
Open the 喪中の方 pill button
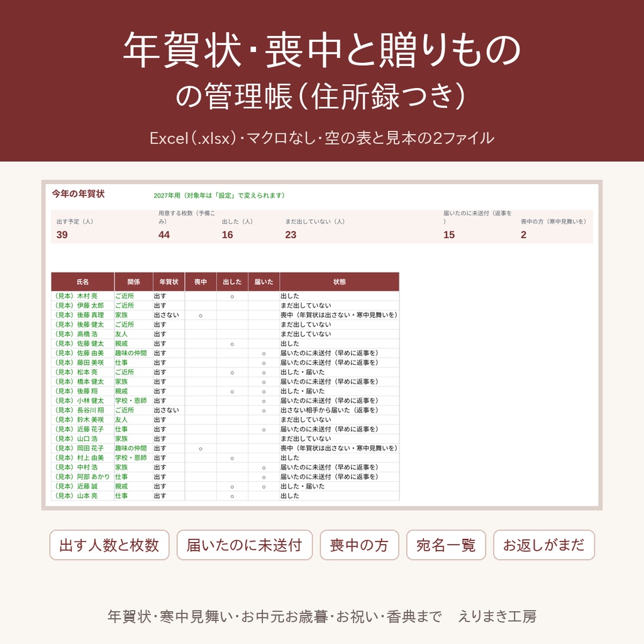[x=359, y=545]
